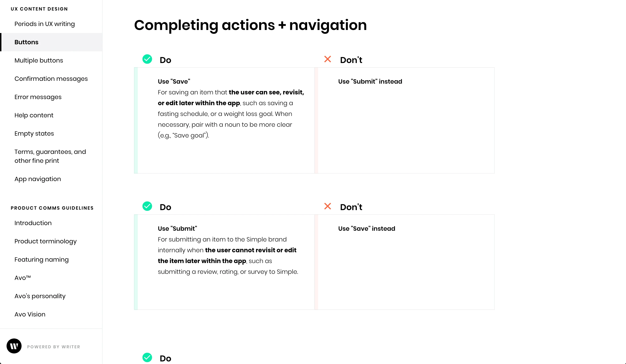Select Empty states in sidebar
The height and width of the screenshot is (364, 626).
tap(34, 134)
